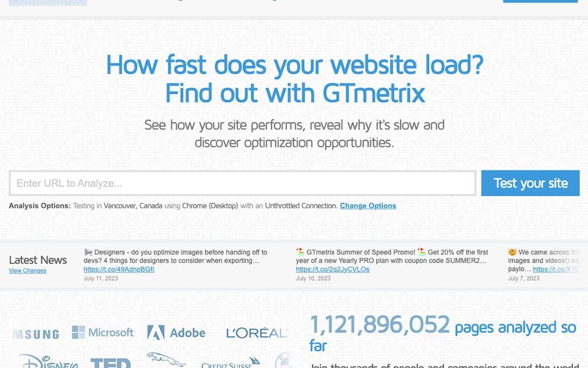Click the 'July 10, 2023' news date
The height and width of the screenshot is (368, 588).
pos(313,279)
